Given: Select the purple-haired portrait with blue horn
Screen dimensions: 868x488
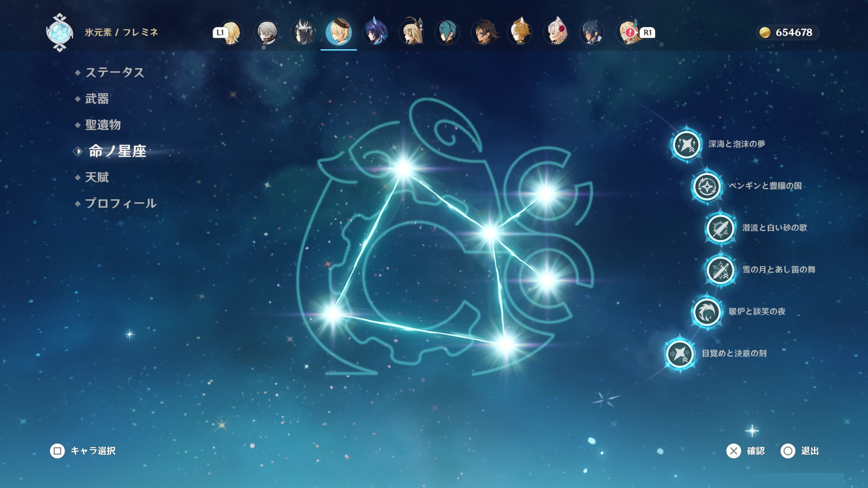Looking at the screenshot, I should point(375,33).
